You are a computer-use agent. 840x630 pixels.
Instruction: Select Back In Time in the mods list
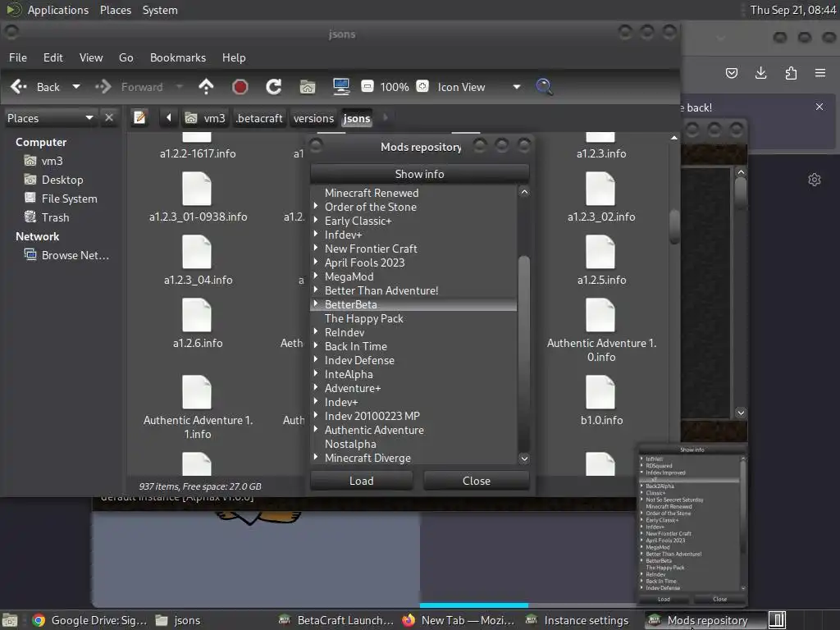[356, 347]
